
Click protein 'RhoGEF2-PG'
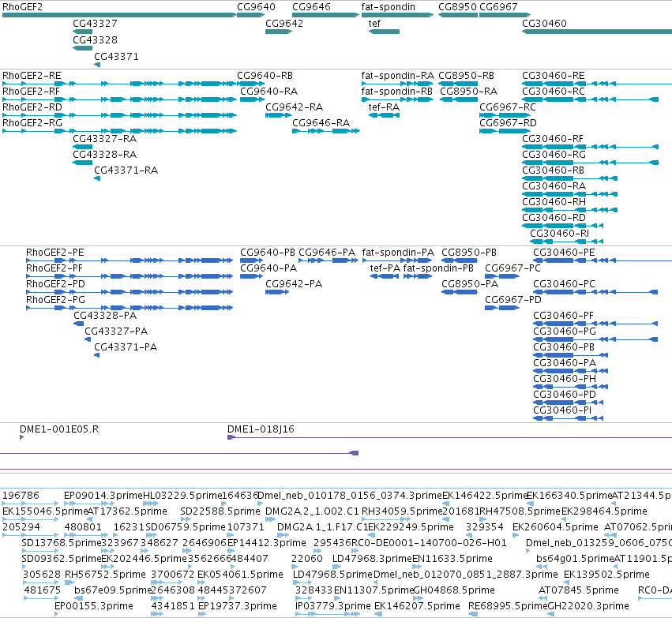[56, 300]
